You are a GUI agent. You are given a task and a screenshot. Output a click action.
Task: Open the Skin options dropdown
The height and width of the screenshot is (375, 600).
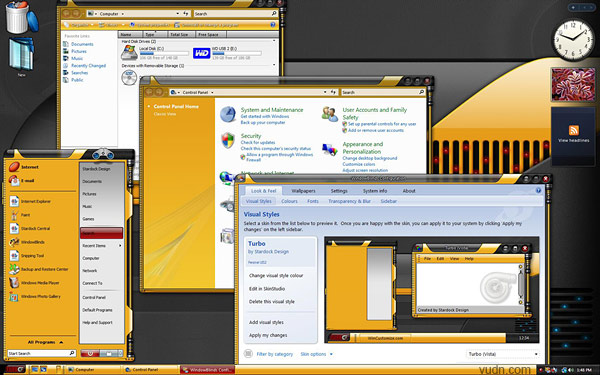(x=316, y=354)
